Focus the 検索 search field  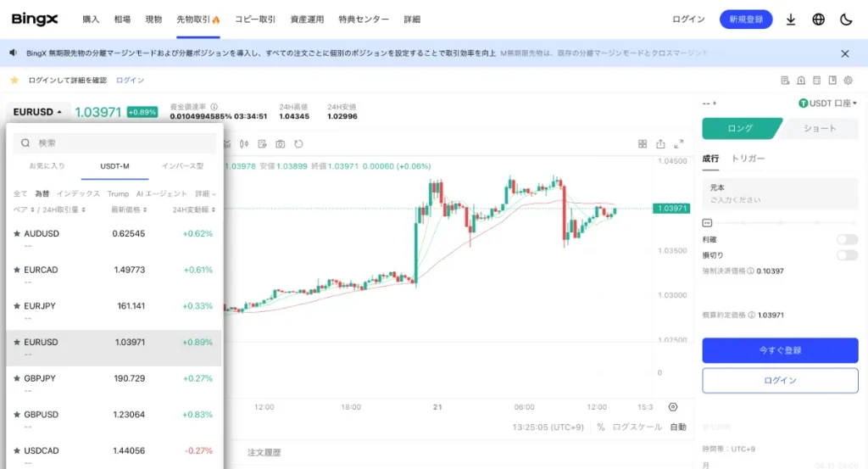(114, 142)
